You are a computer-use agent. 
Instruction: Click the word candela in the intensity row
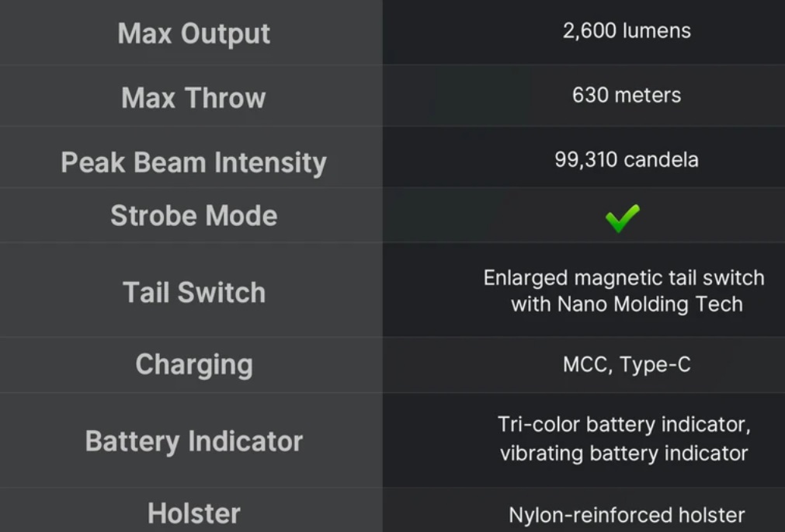(661, 159)
